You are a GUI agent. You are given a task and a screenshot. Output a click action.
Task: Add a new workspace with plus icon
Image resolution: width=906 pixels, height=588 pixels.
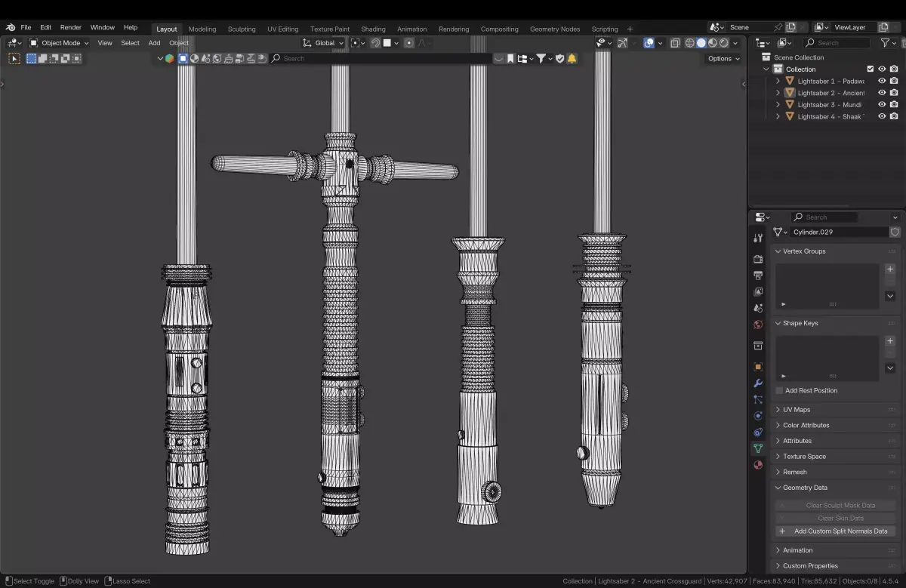630,29
